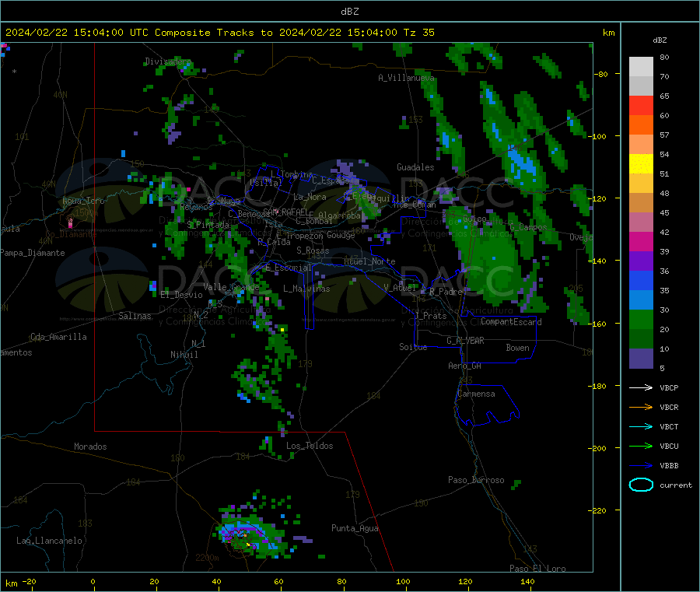Viewport: 700px width, 592px height.
Task: Click the Divisadero place label
Action: point(168,61)
